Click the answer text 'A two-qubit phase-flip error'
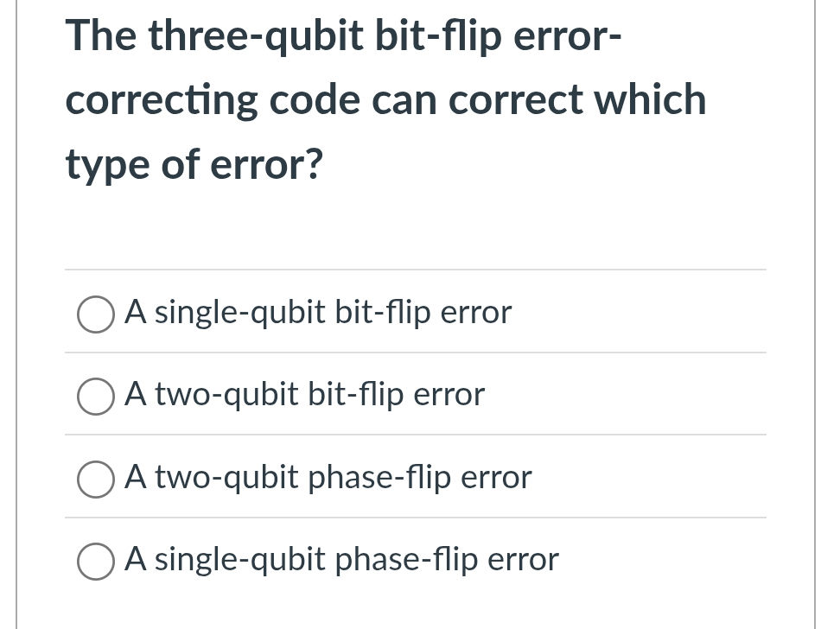Screen dimensions: 840x629 point(328,478)
